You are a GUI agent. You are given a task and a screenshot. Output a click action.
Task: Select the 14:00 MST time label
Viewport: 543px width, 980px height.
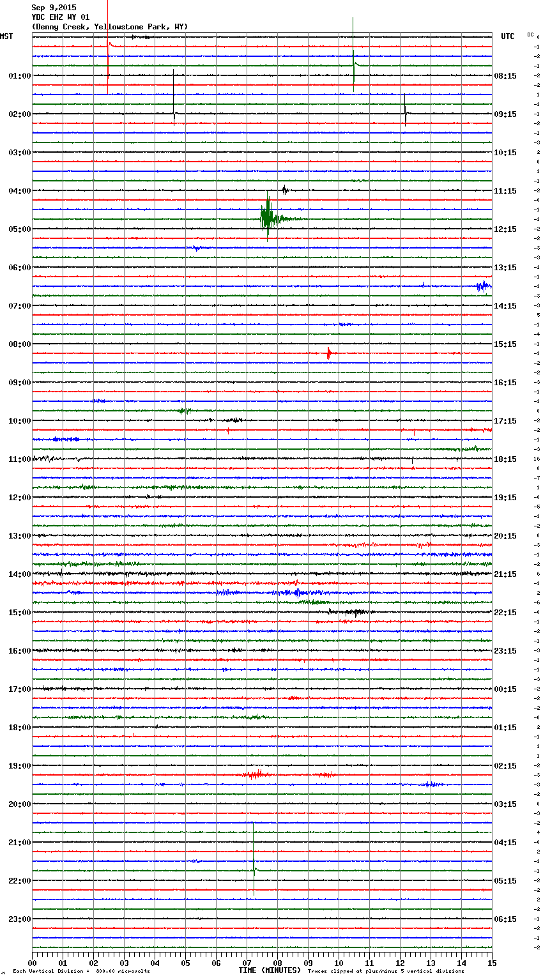(x=20, y=574)
